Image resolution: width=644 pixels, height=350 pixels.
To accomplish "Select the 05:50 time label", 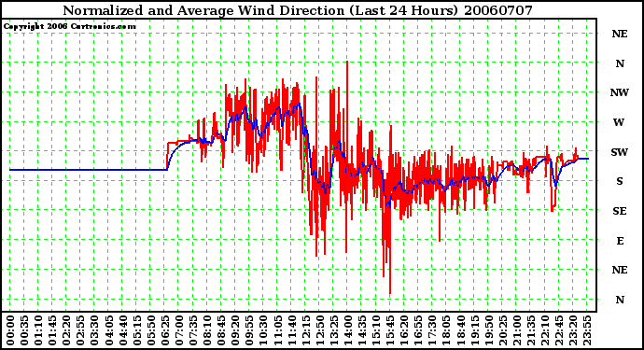I will [x=150, y=330].
